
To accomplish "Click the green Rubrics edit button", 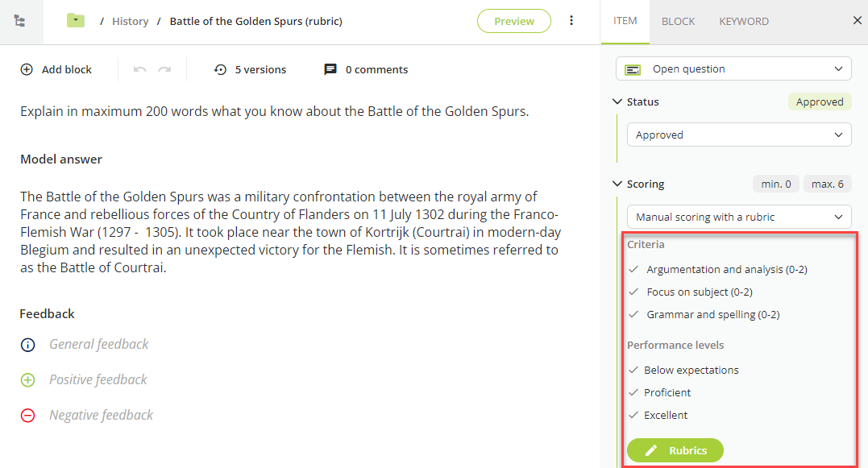I will pos(675,450).
